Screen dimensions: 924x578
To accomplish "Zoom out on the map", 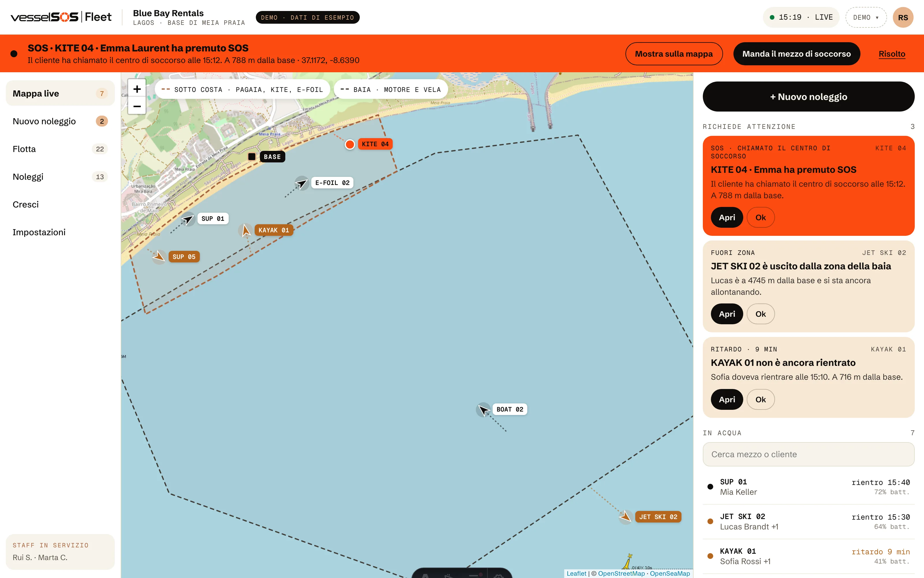I will tap(137, 106).
